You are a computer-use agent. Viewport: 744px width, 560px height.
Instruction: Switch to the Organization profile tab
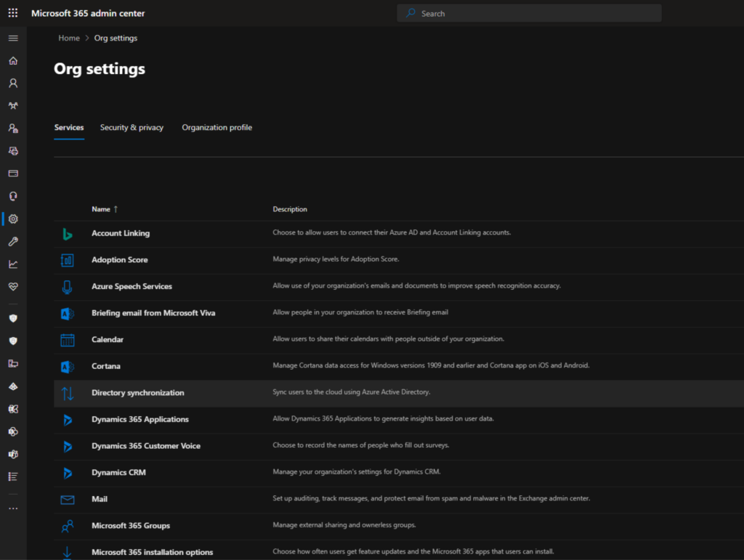click(x=217, y=128)
